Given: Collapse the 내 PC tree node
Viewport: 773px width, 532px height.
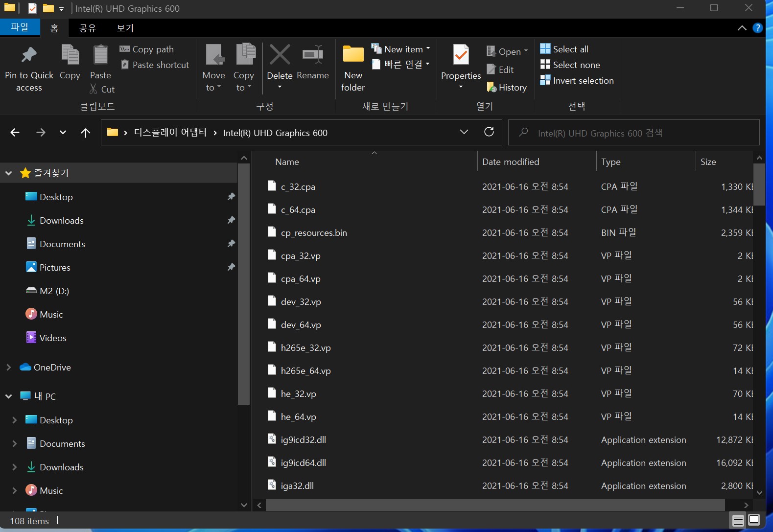Looking at the screenshot, I should [x=8, y=396].
